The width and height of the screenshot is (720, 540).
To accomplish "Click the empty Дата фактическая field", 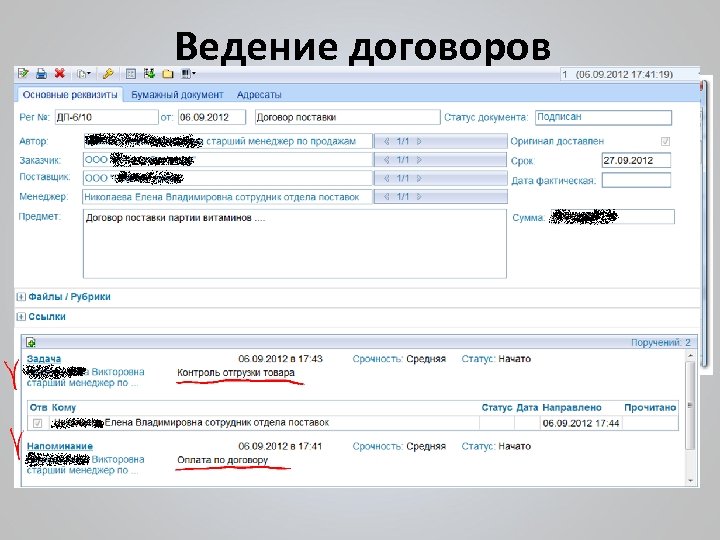I will coord(636,180).
